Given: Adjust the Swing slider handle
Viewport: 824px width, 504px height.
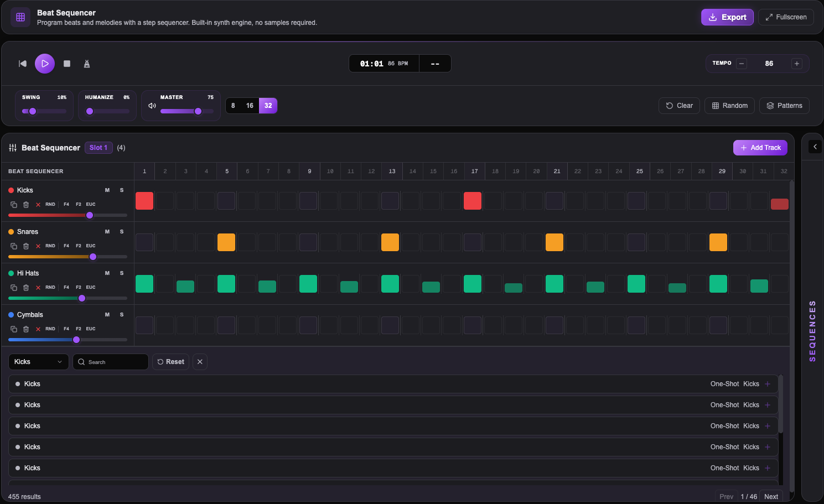Looking at the screenshot, I should tap(33, 111).
